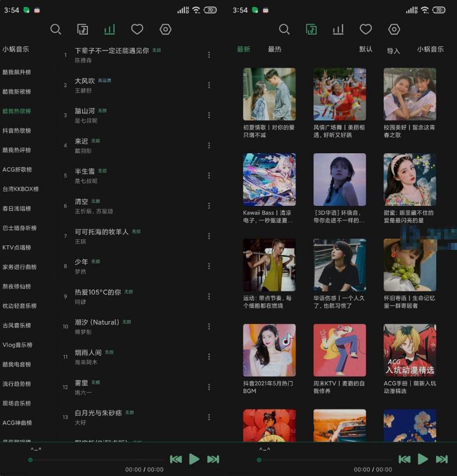This screenshot has height=476, width=457.
Task: Go to previous track in the left player bar
Action: click(x=176, y=459)
